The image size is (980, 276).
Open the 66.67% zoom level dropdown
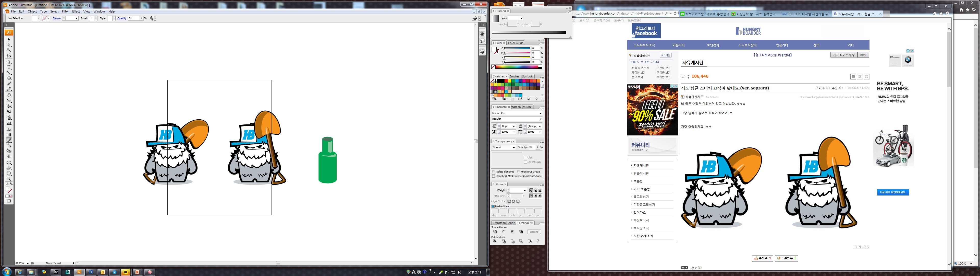pyautogui.click(x=27, y=263)
